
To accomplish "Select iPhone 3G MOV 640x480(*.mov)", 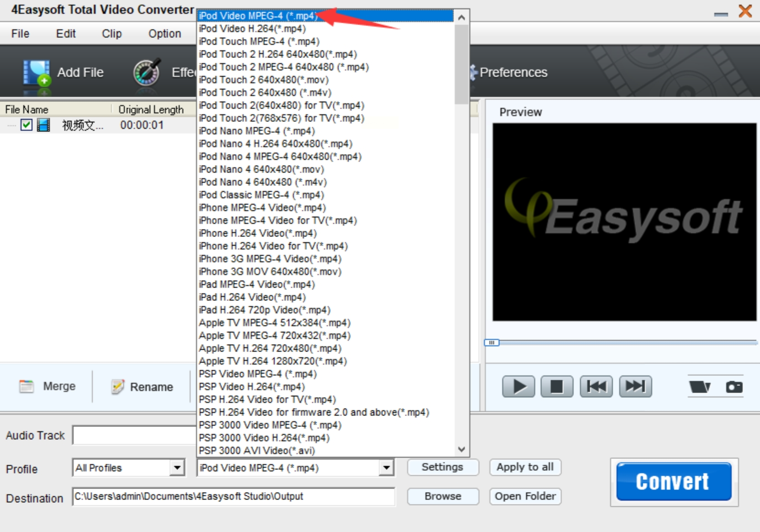I will coord(325,271).
